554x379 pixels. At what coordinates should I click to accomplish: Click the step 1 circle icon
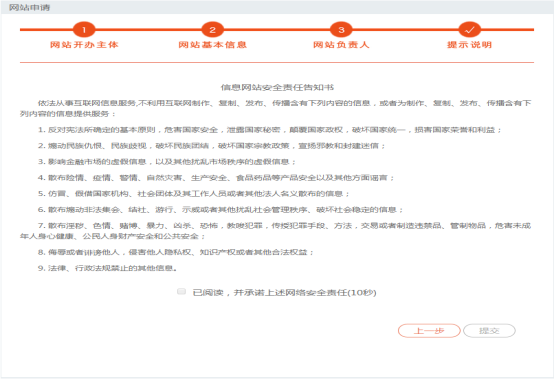84,30
